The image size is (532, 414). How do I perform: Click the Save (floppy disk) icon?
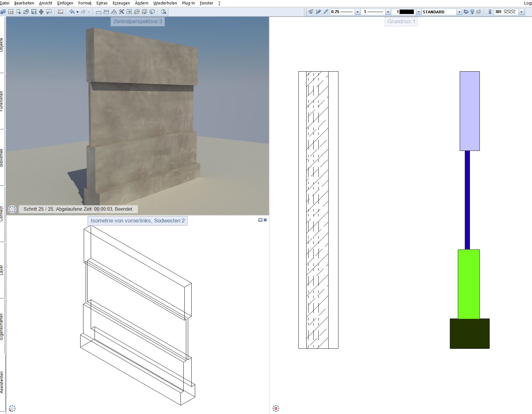34,12
